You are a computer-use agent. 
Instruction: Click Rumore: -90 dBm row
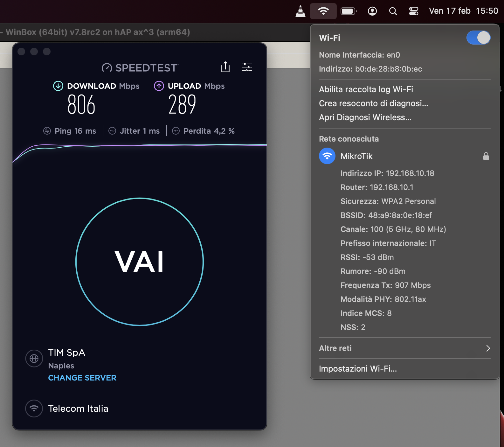373,271
